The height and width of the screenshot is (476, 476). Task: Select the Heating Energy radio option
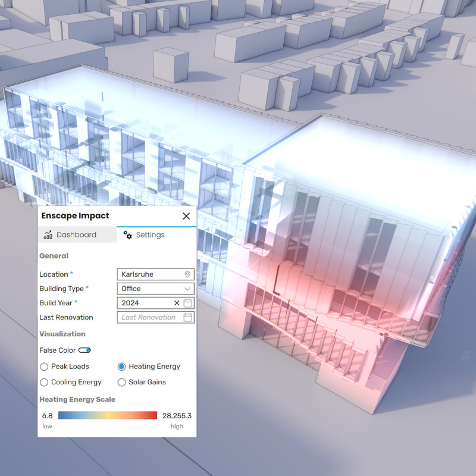122,367
